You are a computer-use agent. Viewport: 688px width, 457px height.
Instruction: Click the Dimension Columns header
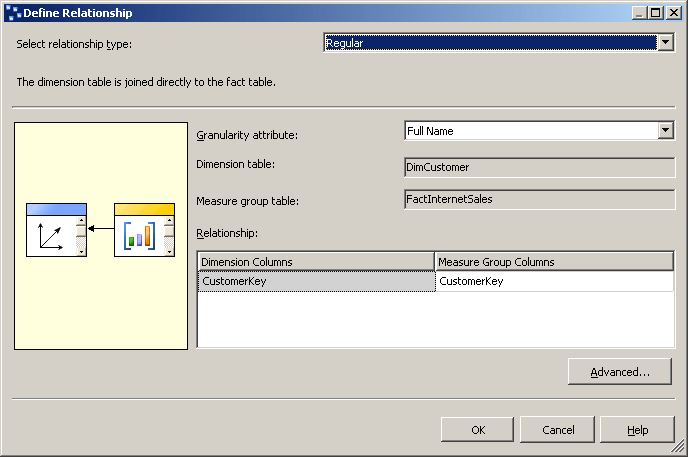(x=316, y=262)
